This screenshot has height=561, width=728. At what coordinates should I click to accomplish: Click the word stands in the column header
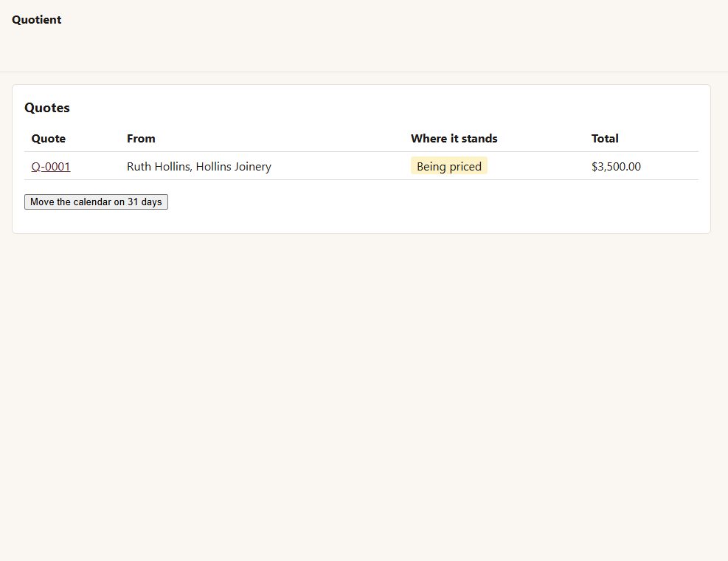click(x=479, y=139)
